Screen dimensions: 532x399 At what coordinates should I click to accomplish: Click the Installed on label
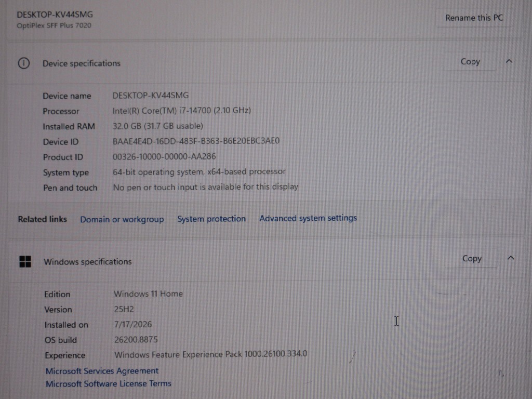pos(66,325)
